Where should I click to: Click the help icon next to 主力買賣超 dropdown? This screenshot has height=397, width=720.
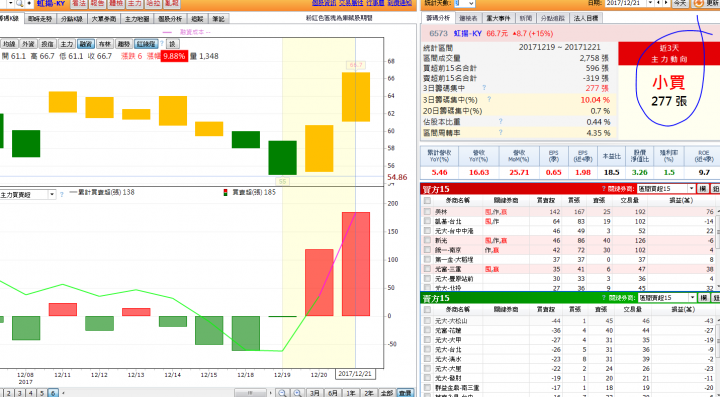(x=62, y=194)
